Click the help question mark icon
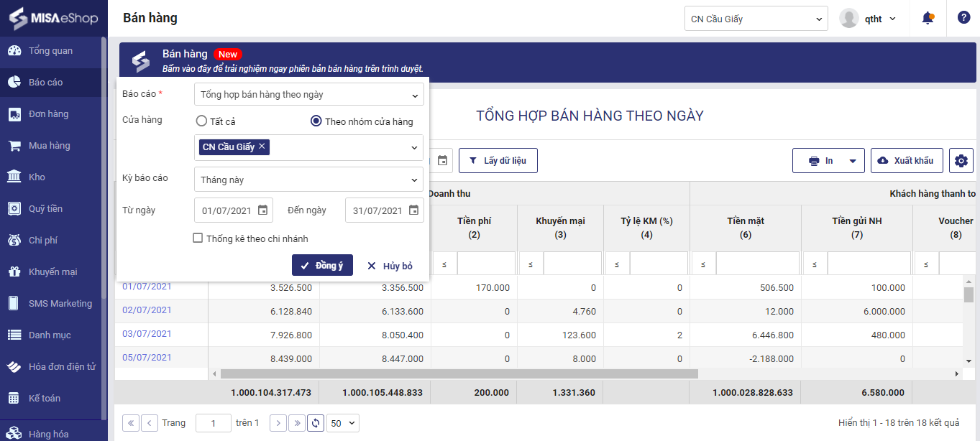Screen dimensions: 980x441 tap(963, 18)
